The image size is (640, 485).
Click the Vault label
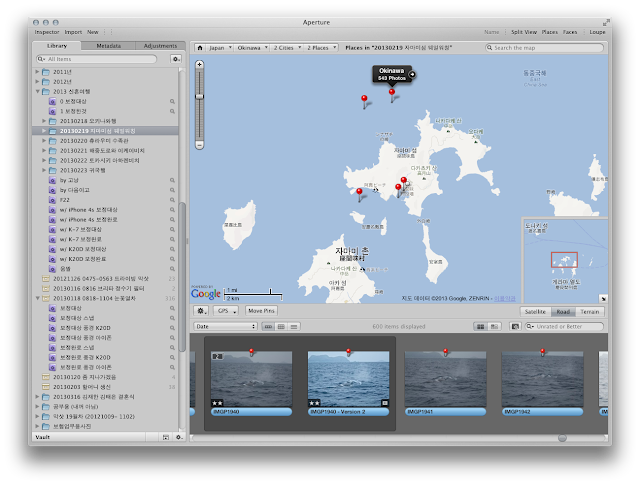[x=42, y=437]
